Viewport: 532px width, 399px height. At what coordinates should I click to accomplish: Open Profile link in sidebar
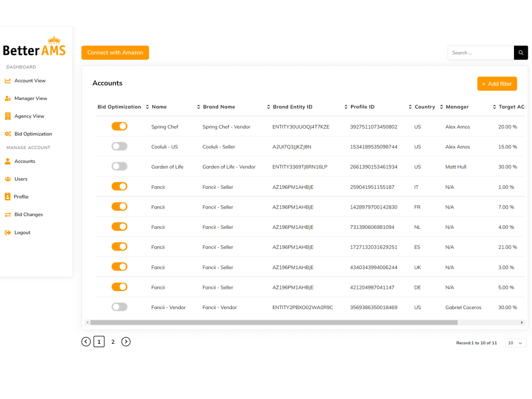[x=21, y=197]
